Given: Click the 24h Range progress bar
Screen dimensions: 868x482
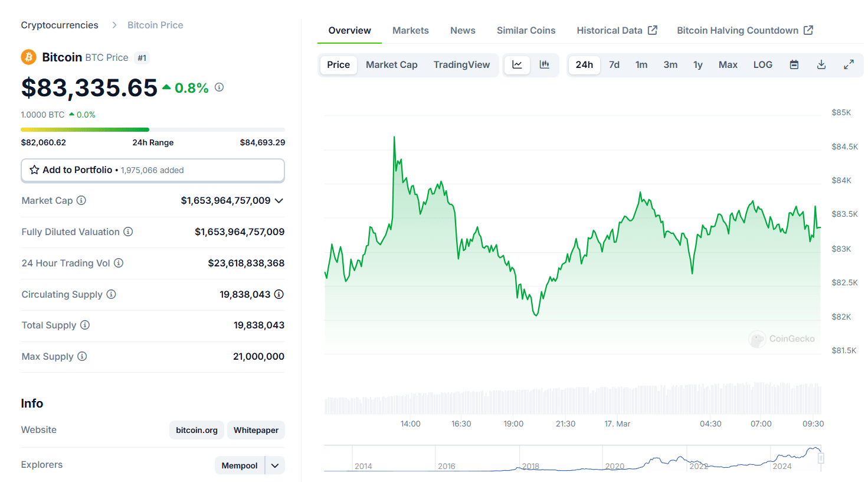Looking at the screenshot, I should [153, 129].
